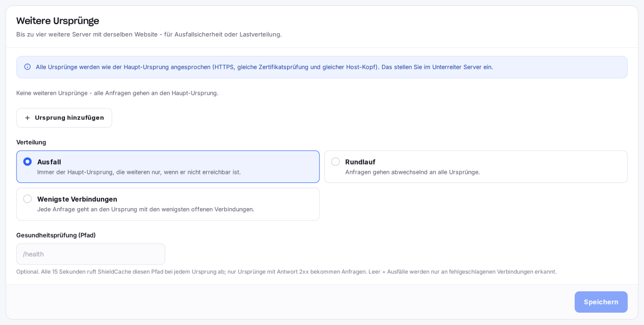
Task: Select the Ausfall radio button
Action: pos(27,161)
